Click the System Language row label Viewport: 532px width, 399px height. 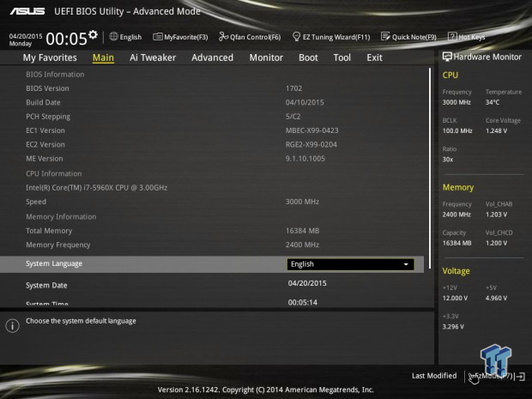pyautogui.click(x=54, y=263)
